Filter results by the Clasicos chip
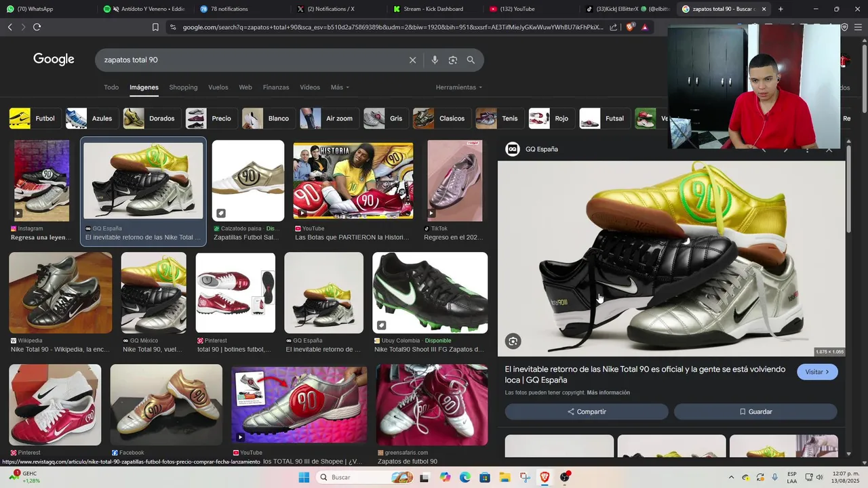868x488 pixels. (x=441, y=119)
